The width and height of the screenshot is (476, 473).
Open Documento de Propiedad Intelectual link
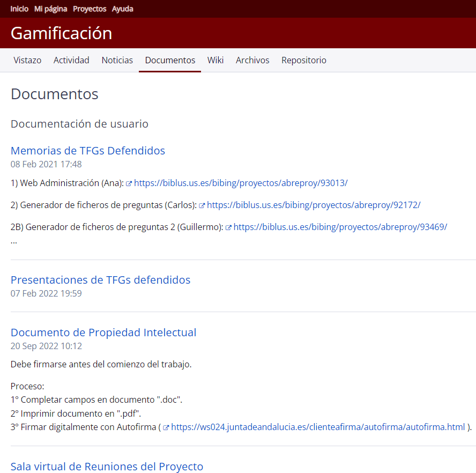(103, 332)
